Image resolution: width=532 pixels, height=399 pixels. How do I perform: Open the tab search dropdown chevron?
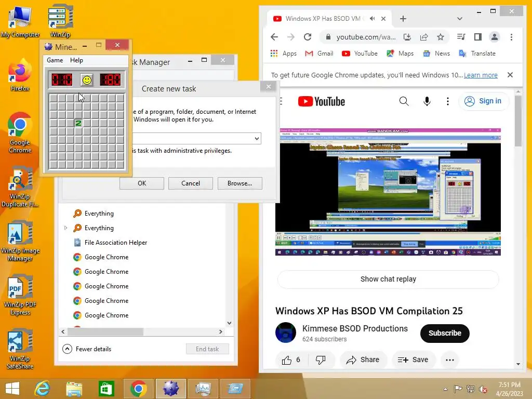(x=460, y=19)
